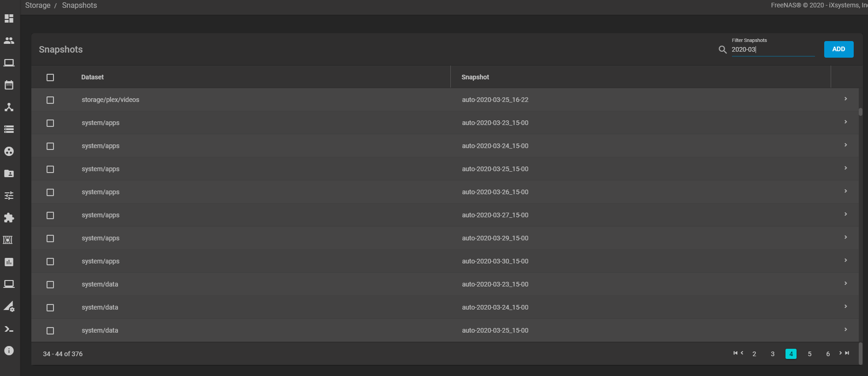Open the Jails sidebar icon
This screenshot has height=376, width=868.
tap(8, 240)
